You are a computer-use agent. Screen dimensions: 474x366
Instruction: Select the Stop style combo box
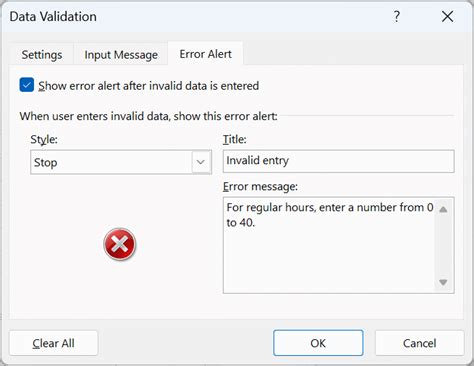tap(121, 162)
